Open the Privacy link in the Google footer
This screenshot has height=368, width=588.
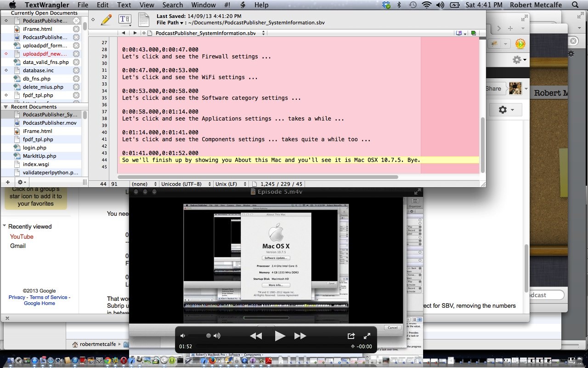pyautogui.click(x=17, y=297)
